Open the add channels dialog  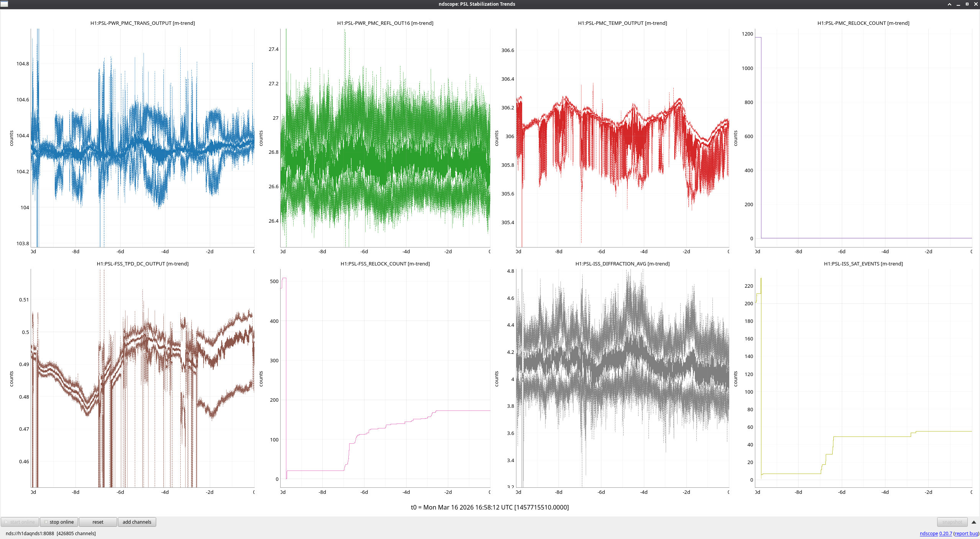pos(137,522)
